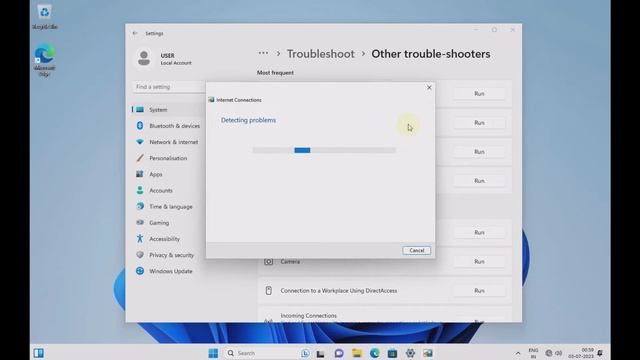The height and width of the screenshot is (360, 640).
Task: Open Settings gear on taskbar
Action: [x=410, y=353]
